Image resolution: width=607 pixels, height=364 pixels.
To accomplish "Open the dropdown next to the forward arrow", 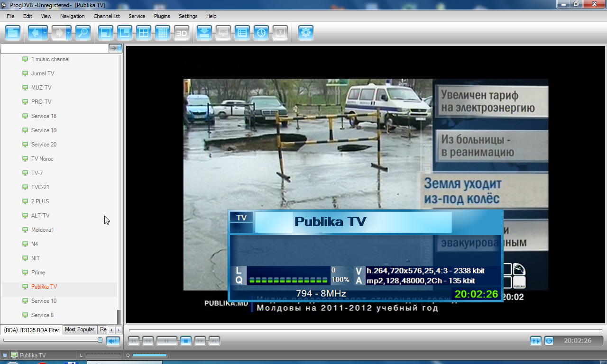I will click(x=69, y=33).
